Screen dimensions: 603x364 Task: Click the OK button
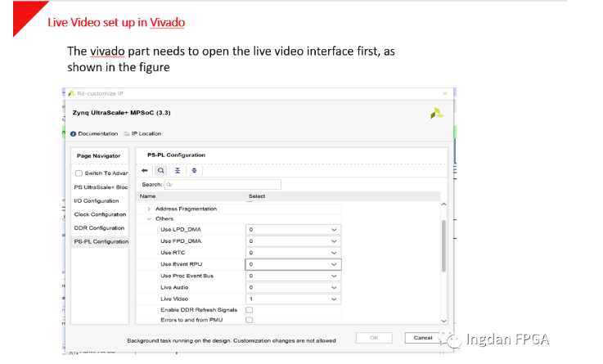tap(374, 338)
